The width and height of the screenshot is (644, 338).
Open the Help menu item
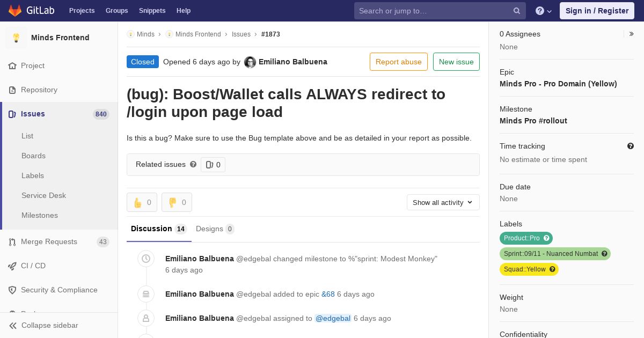click(x=184, y=11)
